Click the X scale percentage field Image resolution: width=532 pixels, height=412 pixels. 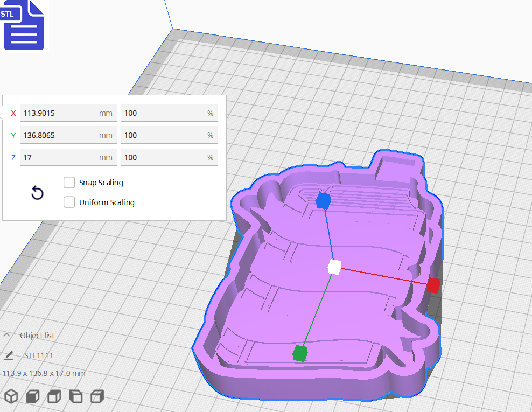coord(169,113)
